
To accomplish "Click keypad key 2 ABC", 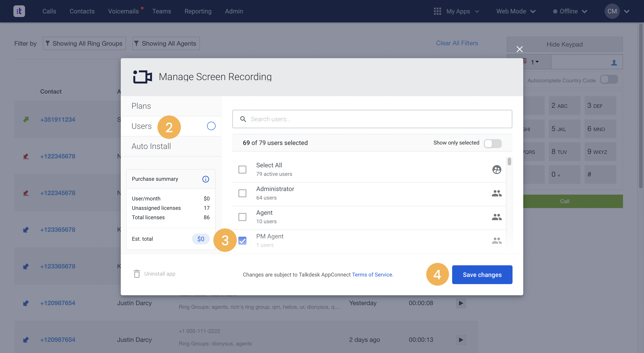I will 564,106.
